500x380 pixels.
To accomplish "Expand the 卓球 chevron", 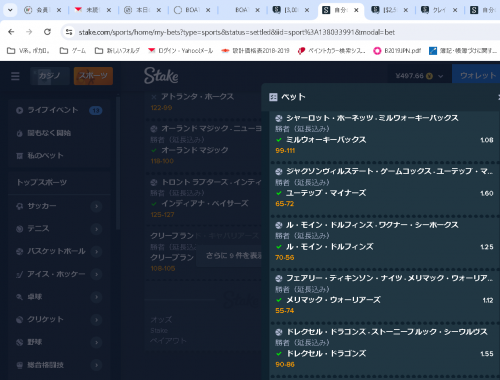I will point(96,297).
